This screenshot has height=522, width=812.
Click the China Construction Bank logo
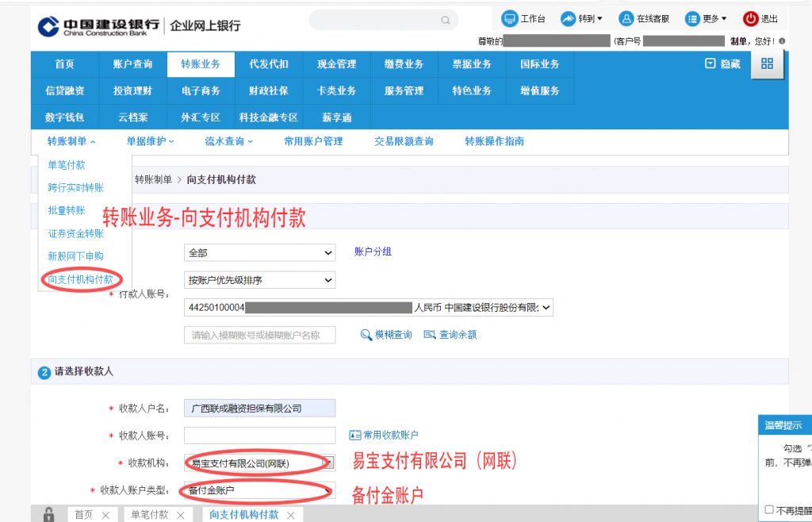pos(98,26)
